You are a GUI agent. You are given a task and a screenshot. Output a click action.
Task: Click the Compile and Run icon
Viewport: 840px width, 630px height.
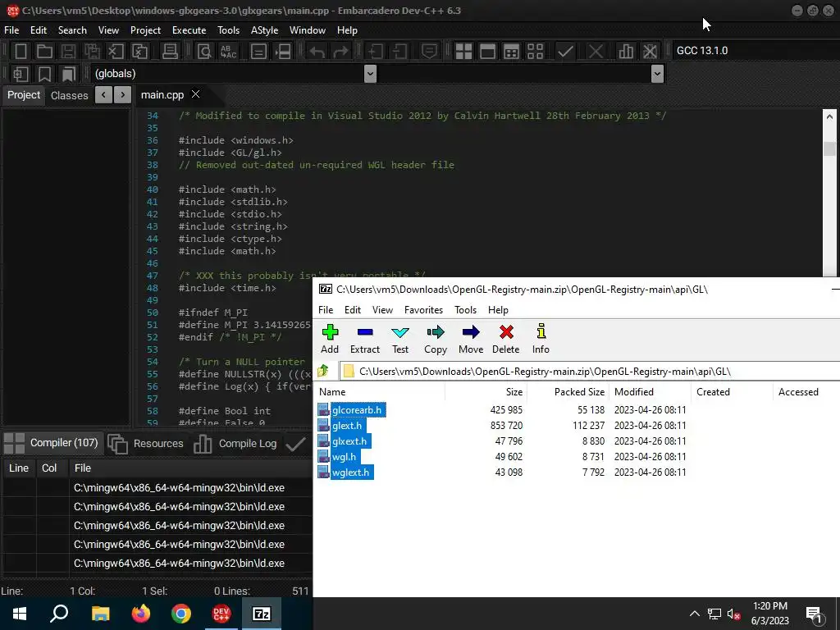click(x=512, y=52)
